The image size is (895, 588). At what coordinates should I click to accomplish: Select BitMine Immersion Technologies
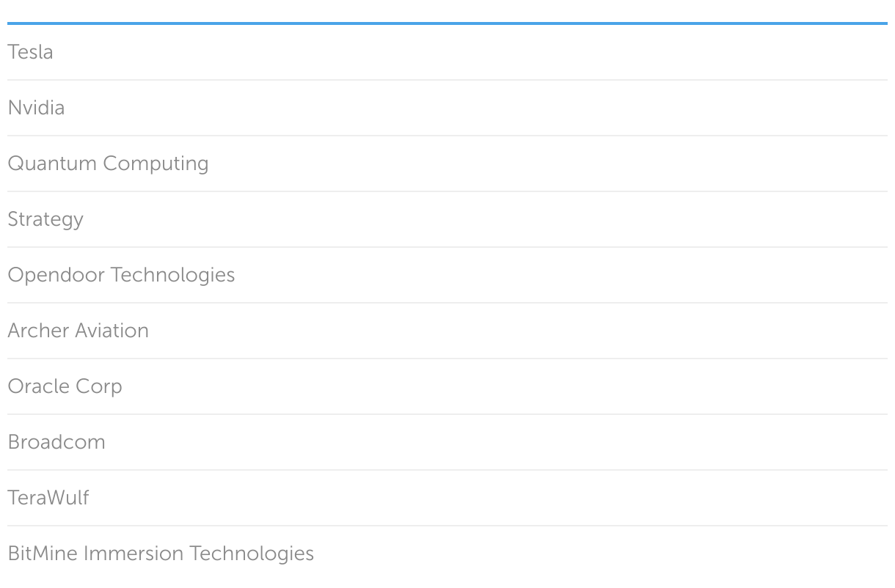161,554
